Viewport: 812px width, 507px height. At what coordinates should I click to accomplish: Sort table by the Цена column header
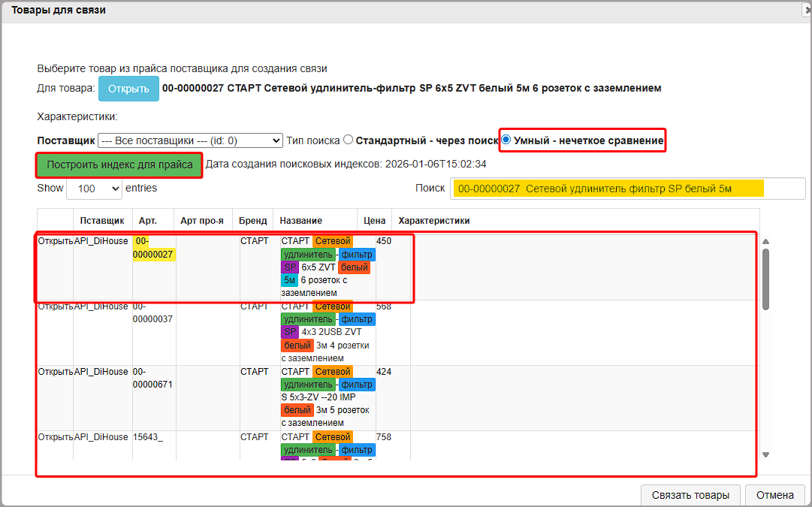375,221
